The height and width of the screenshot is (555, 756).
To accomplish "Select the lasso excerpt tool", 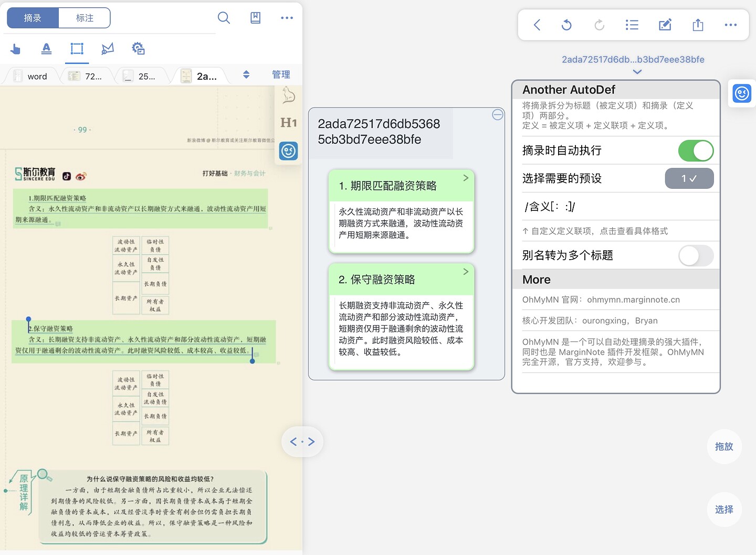I will click(x=108, y=49).
